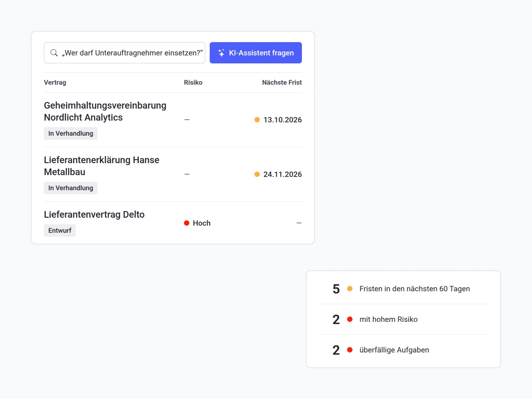
Task: Click orange dot beside Fristen in 60 Tagen
Action: coord(350,289)
